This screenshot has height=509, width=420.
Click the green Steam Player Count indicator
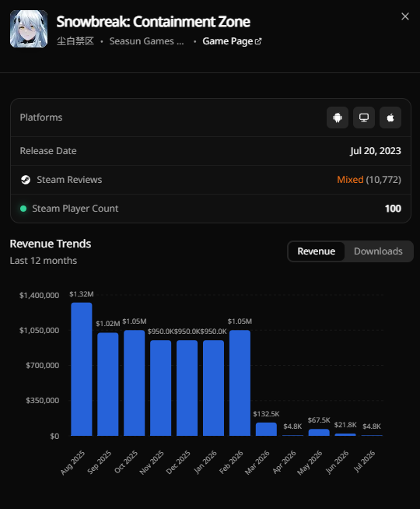pyautogui.click(x=23, y=209)
